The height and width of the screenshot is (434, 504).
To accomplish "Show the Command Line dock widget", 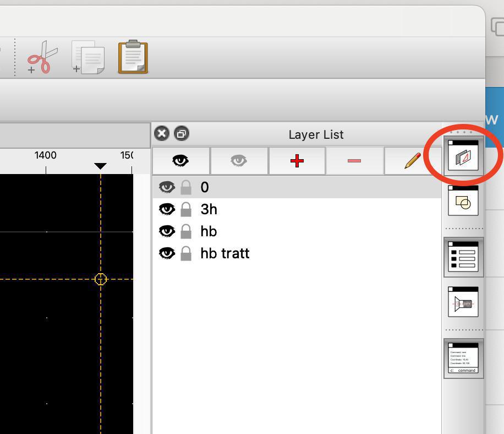I will 463,358.
